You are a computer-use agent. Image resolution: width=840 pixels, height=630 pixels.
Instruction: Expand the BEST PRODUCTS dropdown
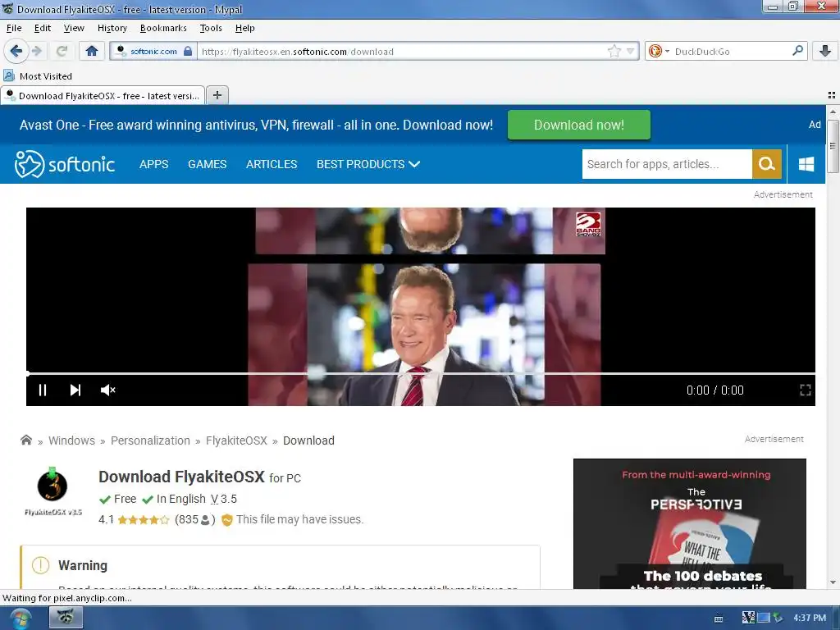pyautogui.click(x=368, y=164)
